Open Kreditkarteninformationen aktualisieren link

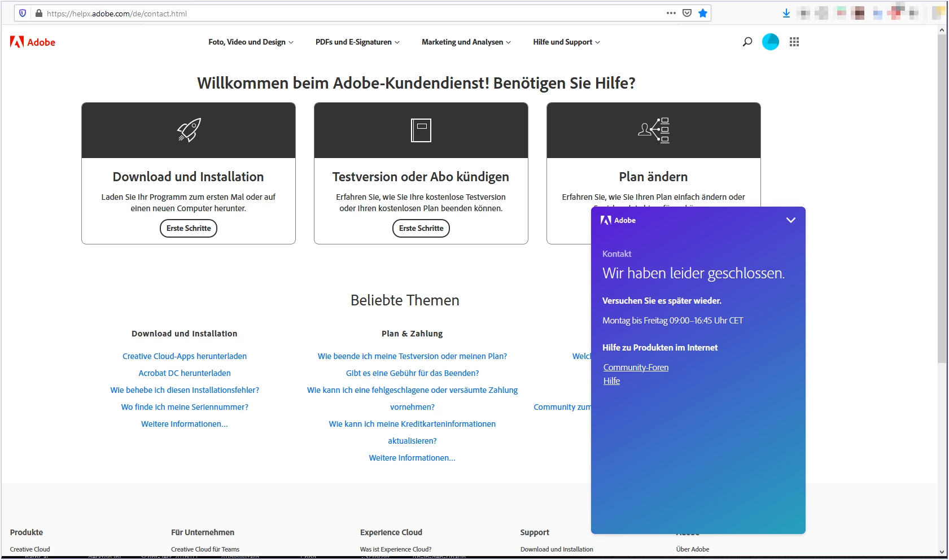click(412, 432)
